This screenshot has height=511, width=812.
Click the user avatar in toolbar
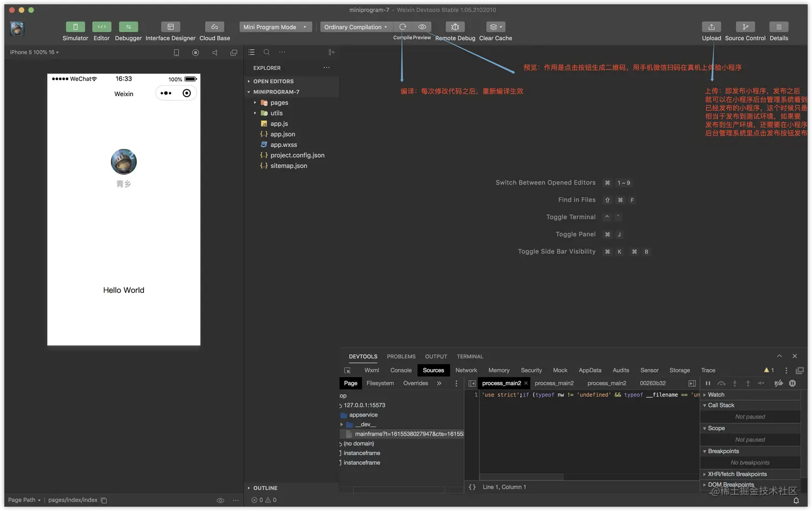17,28
